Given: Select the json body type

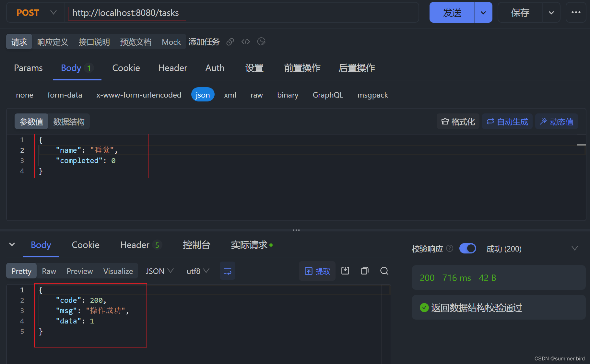Looking at the screenshot, I should (203, 95).
